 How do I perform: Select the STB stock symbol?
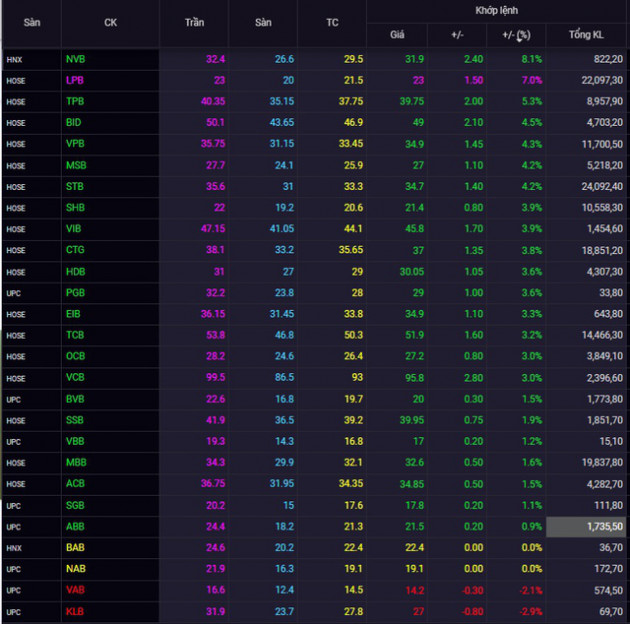coord(75,186)
